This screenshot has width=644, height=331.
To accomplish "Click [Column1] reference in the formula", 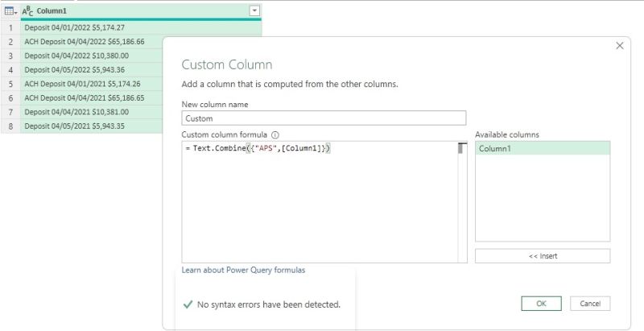I will 301,148.
